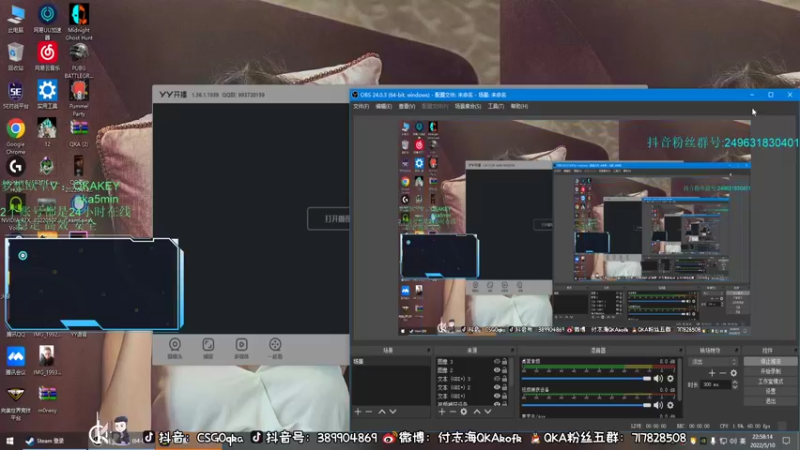Toggle lock on 图像 2 source
Screen dimensions: 800x450
pos(505,370)
